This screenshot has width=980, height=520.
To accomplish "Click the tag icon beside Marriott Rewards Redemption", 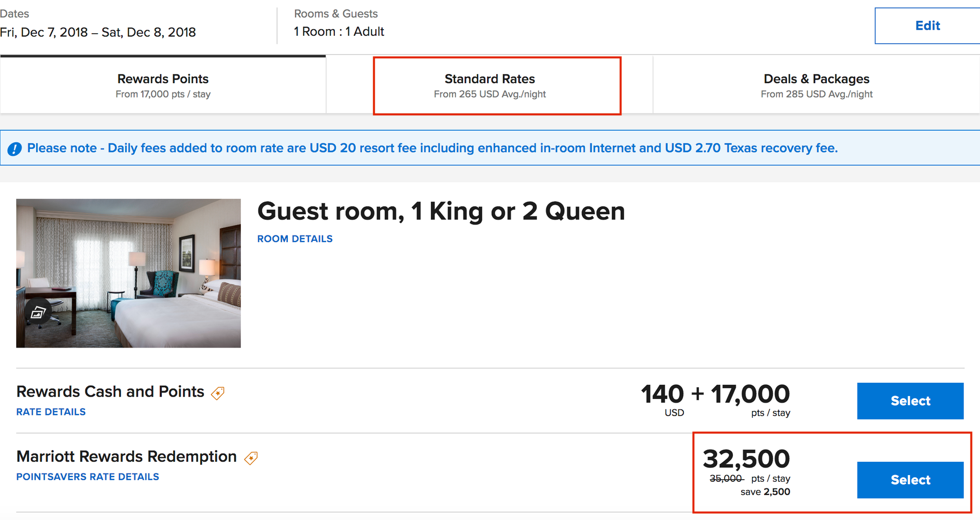I will click(251, 458).
